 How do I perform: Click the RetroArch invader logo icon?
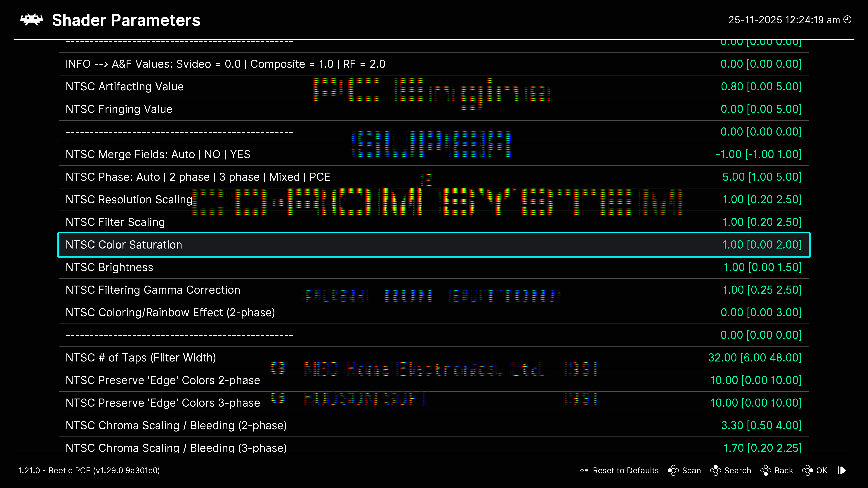click(32, 20)
